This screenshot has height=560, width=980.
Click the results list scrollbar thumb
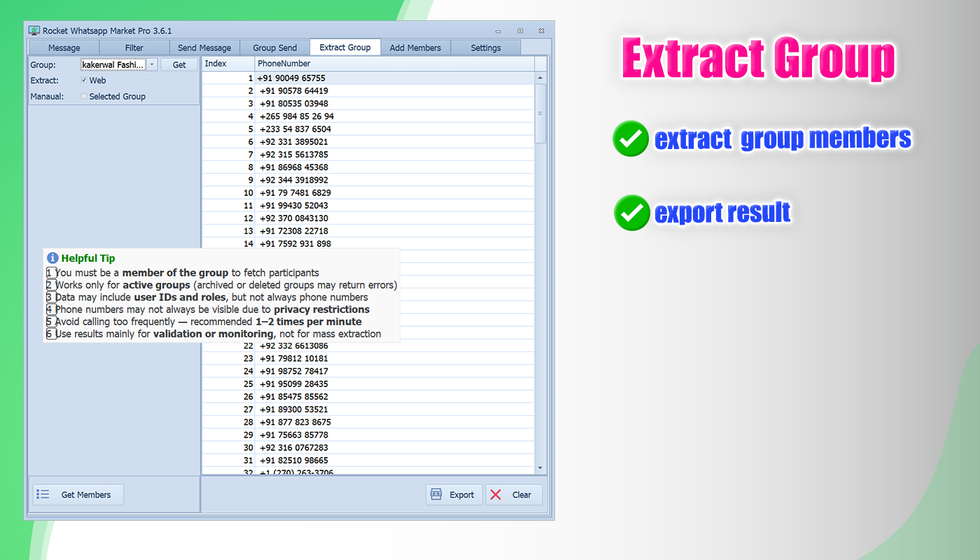pos(540,113)
